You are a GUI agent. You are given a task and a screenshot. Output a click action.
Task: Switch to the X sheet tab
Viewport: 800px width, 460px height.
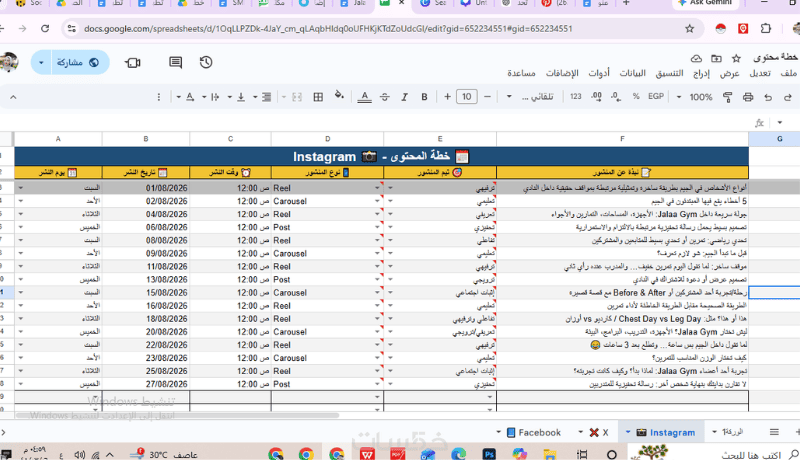[600, 432]
